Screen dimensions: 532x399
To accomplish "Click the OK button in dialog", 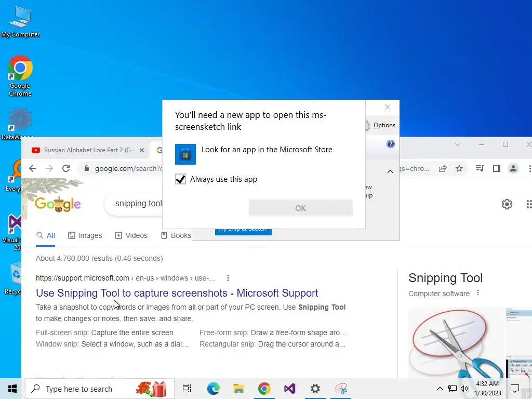I will click(301, 208).
